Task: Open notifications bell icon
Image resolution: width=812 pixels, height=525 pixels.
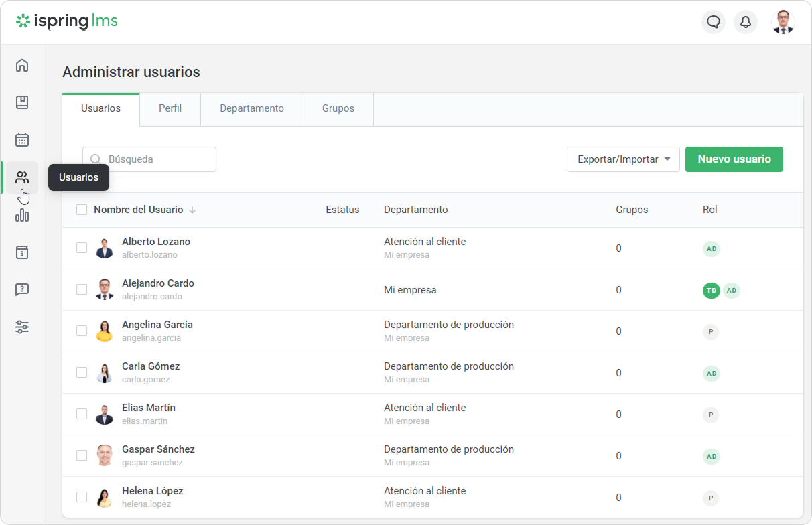Action: tap(746, 22)
